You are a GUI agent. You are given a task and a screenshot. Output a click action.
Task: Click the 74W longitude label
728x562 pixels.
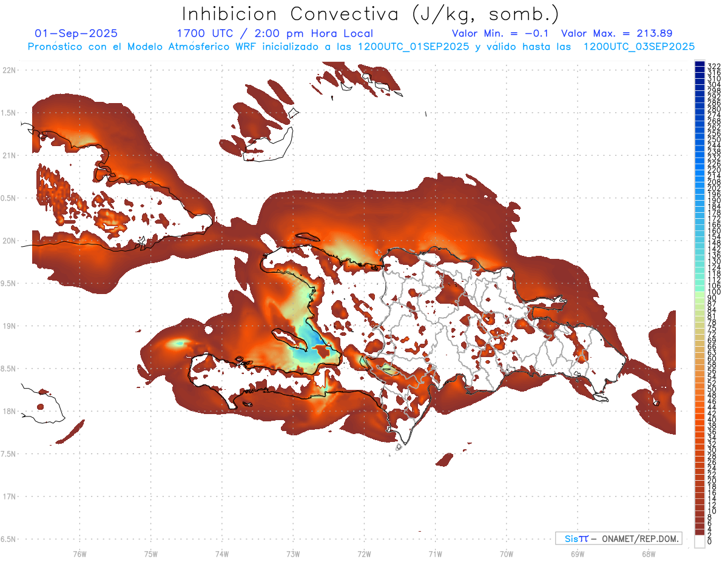[222, 554]
